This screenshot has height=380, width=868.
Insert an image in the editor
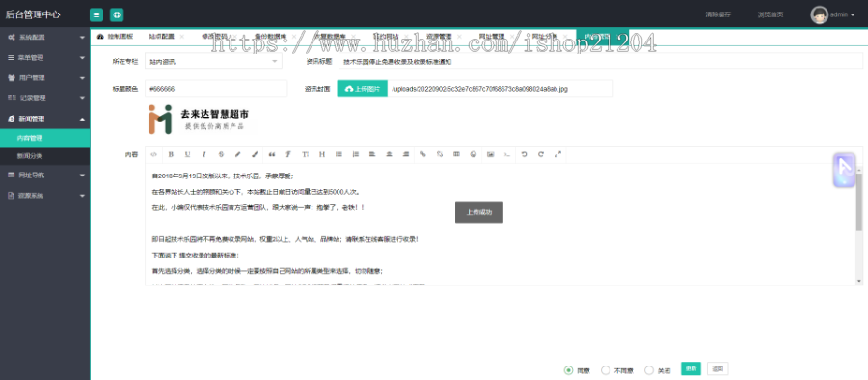tap(490, 154)
